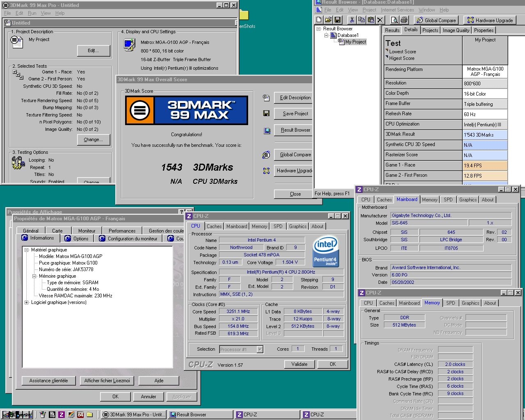This screenshot has height=420, width=525.
Task: Select the Performances tab in Matrox properties
Action: click(x=122, y=231)
